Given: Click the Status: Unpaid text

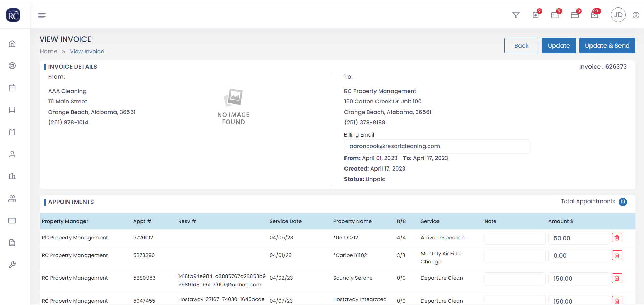Looking at the screenshot, I should click(365, 179).
